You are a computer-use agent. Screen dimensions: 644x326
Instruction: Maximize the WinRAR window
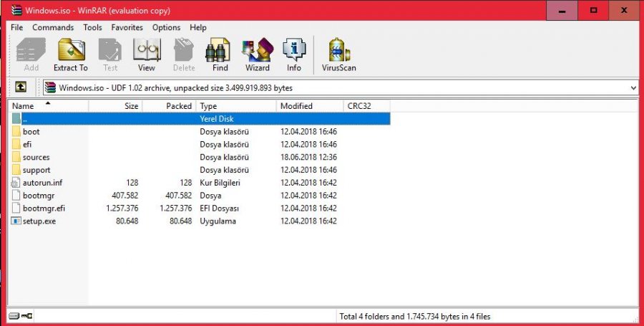coord(593,10)
